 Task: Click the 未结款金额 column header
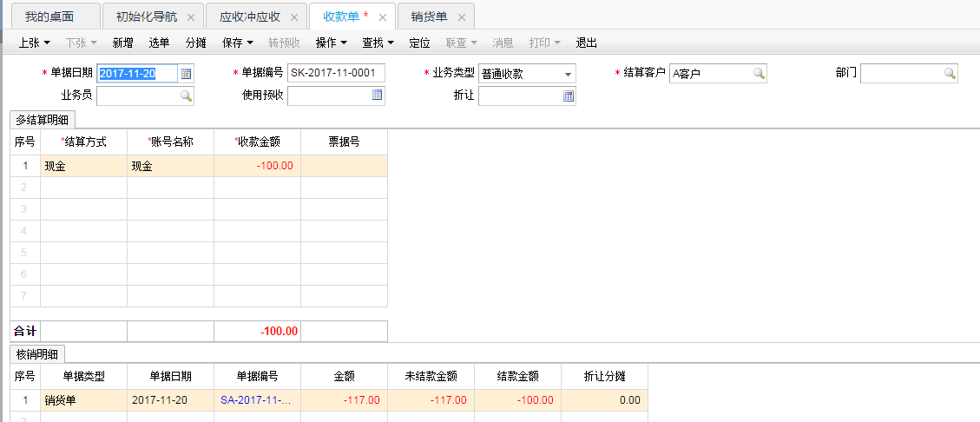(431, 376)
